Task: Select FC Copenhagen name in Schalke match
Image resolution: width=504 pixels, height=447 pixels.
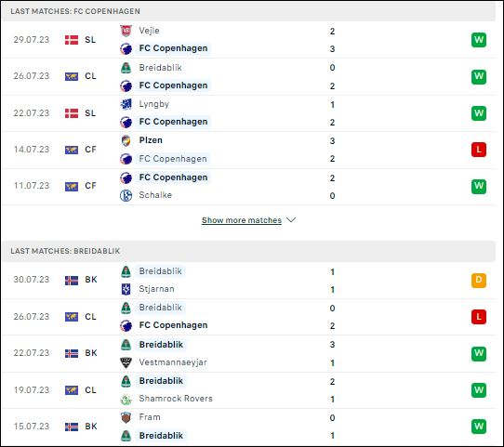Action: click(173, 177)
